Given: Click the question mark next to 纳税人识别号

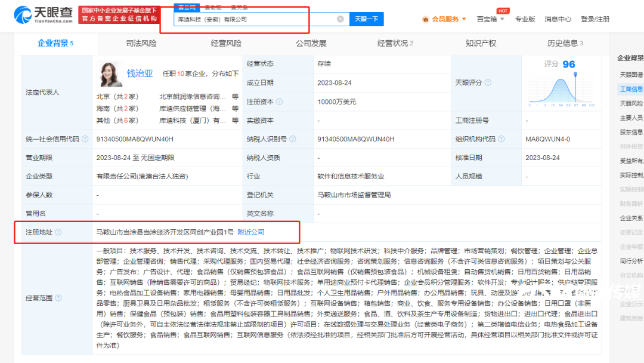Looking at the screenshot, I should pyautogui.click(x=292, y=139).
